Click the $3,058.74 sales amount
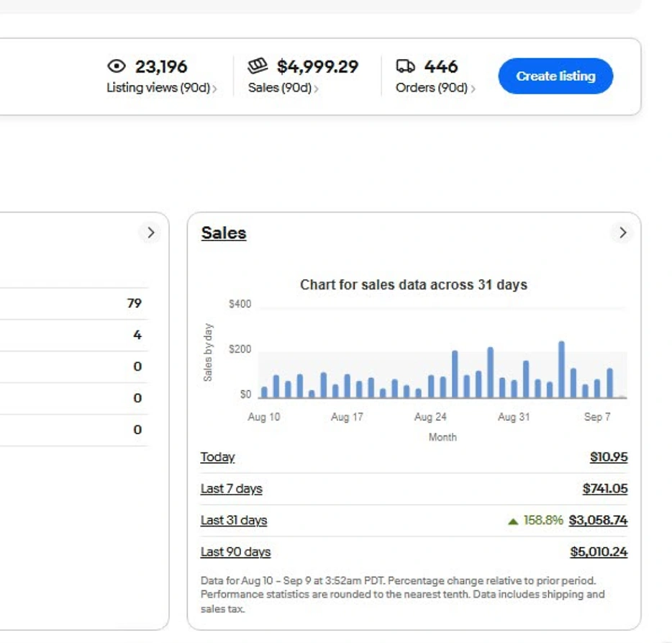The image size is (672, 643). (598, 521)
